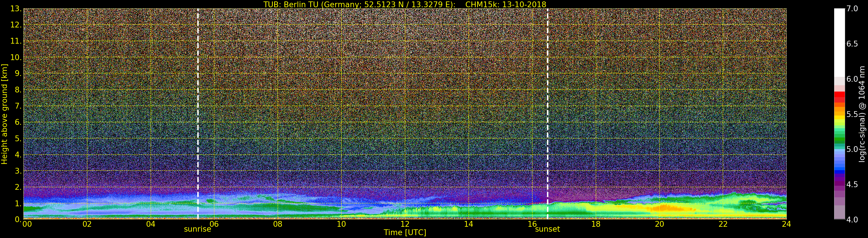Click the '7.0' value on the colorbar
This screenshot has width=868, height=238.
point(852,9)
